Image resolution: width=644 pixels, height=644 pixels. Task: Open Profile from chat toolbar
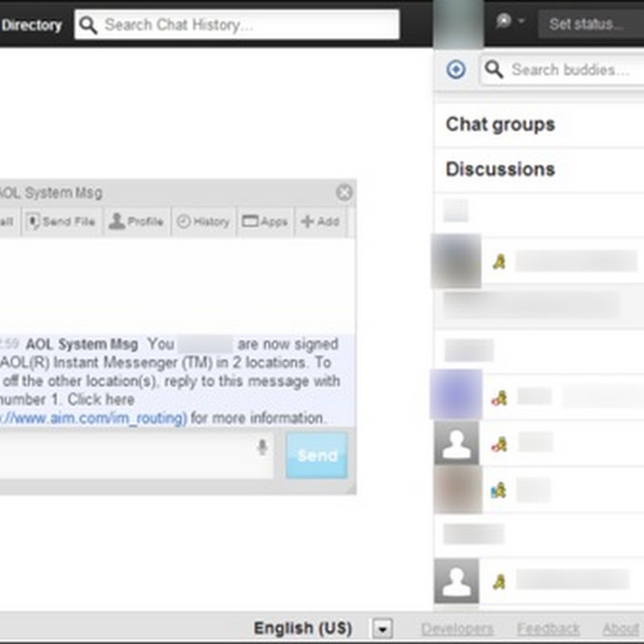point(136,221)
